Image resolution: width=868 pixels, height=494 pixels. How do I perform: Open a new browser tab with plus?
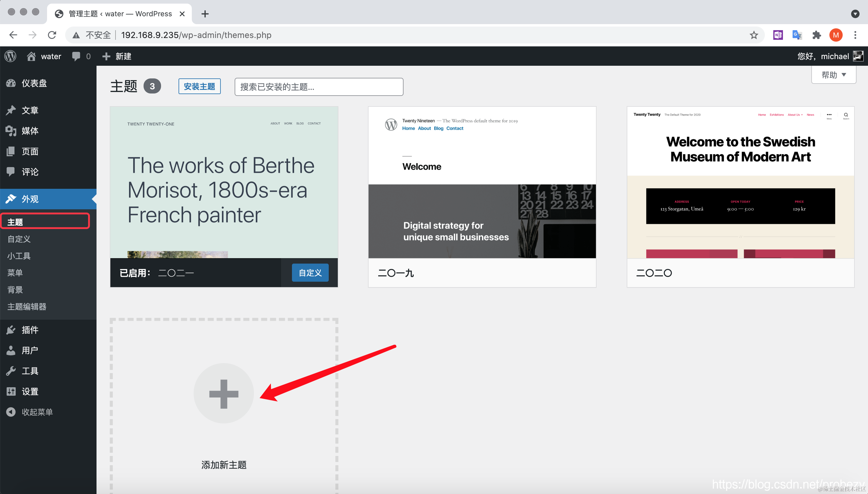pyautogui.click(x=205, y=14)
